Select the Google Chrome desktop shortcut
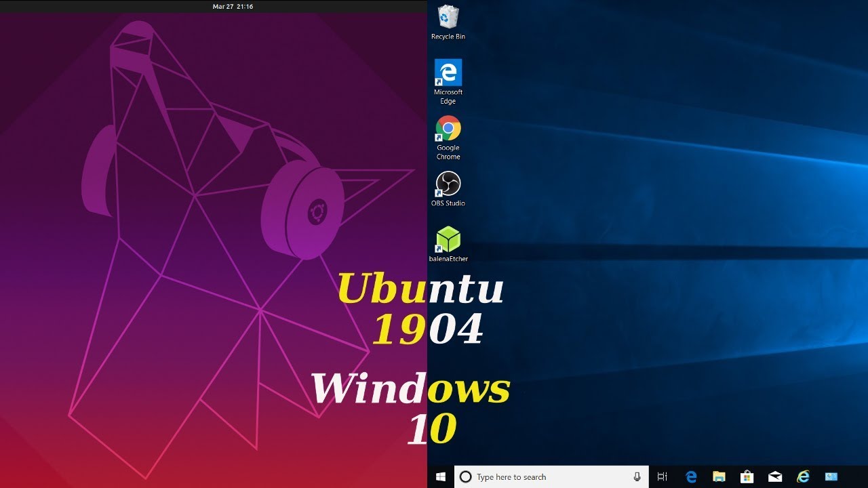The height and width of the screenshot is (488, 868). pyautogui.click(x=448, y=138)
